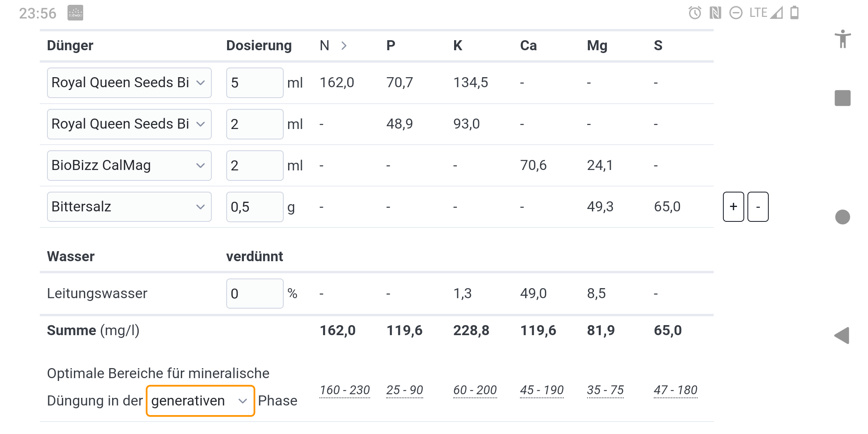The width and height of the screenshot is (868, 434).
Task: Open the Bittersalz fertilizer dropdown
Action: point(129,207)
